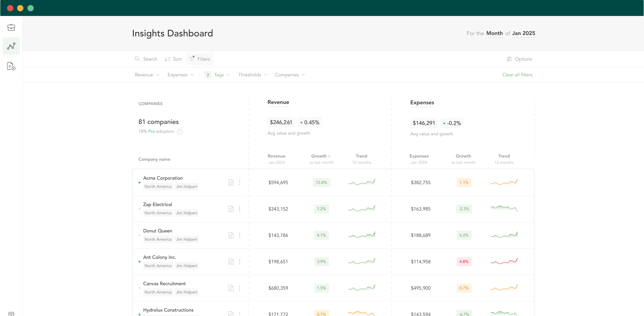This screenshot has width=644, height=316.
Task: Click Acme Corporation revenue trend sparkline
Action: click(x=362, y=182)
